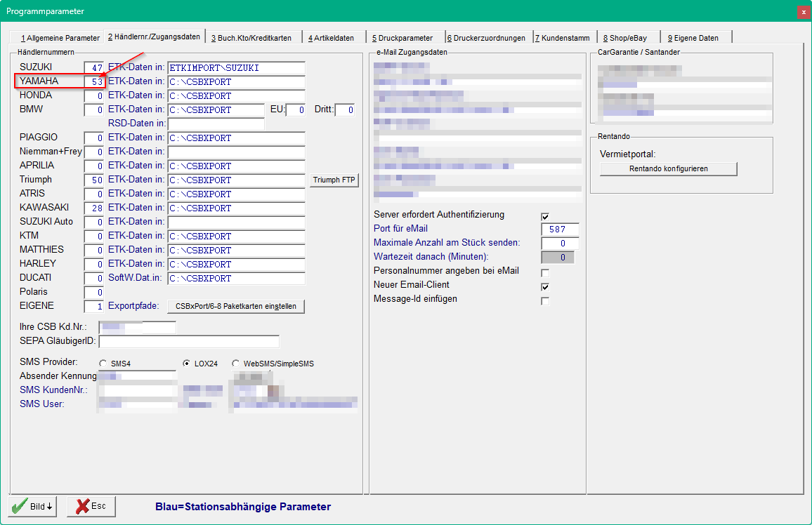Edit the KTM ETK-Daten path field
The height and width of the screenshot is (525, 812).
click(x=236, y=236)
